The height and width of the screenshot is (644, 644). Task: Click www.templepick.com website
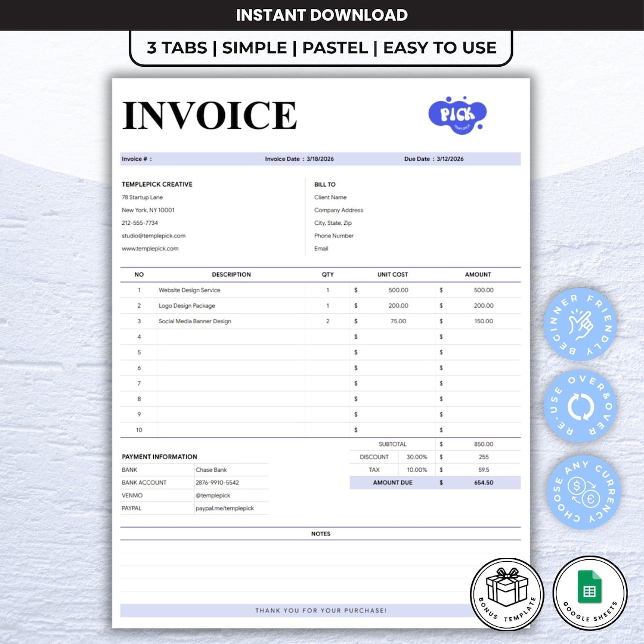(x=150, y=249)
